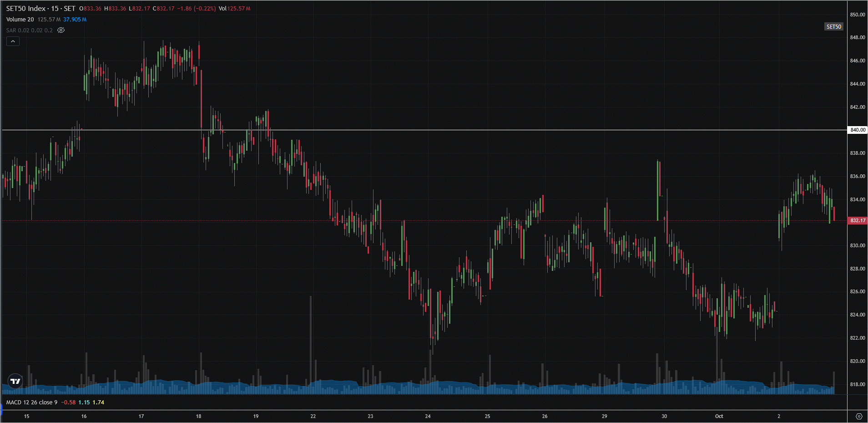Click the 840.00 price axis label
Viewport: 868px width, 423px height.
point(858,130)
